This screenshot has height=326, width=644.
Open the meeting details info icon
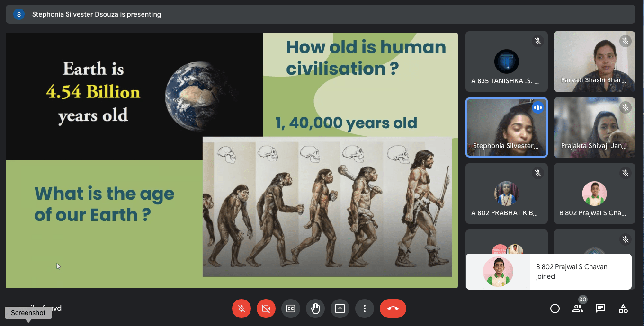555,308
